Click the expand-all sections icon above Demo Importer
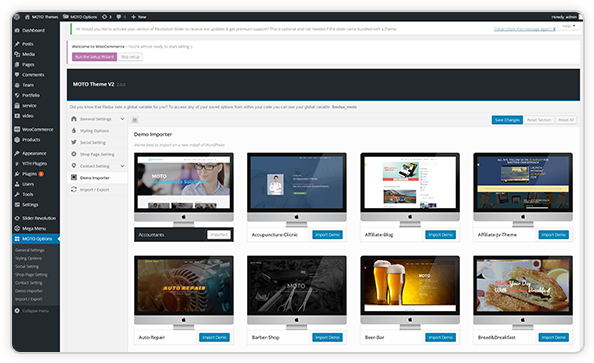This screenshot has width=594, height=363. 134,120
